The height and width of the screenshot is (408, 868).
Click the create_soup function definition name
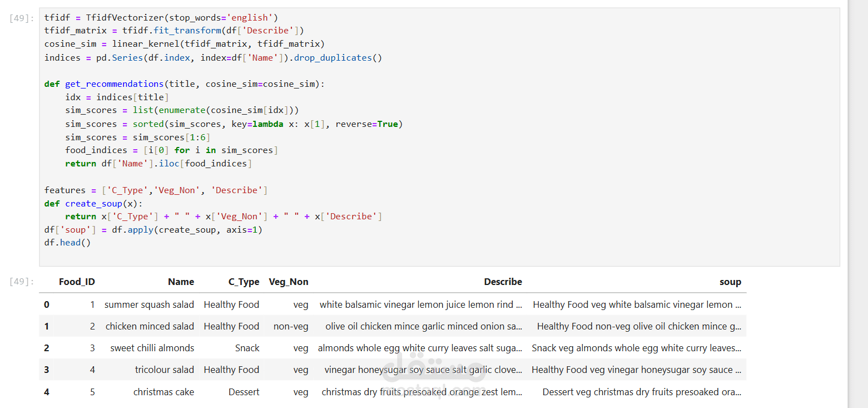pos(96,204)
